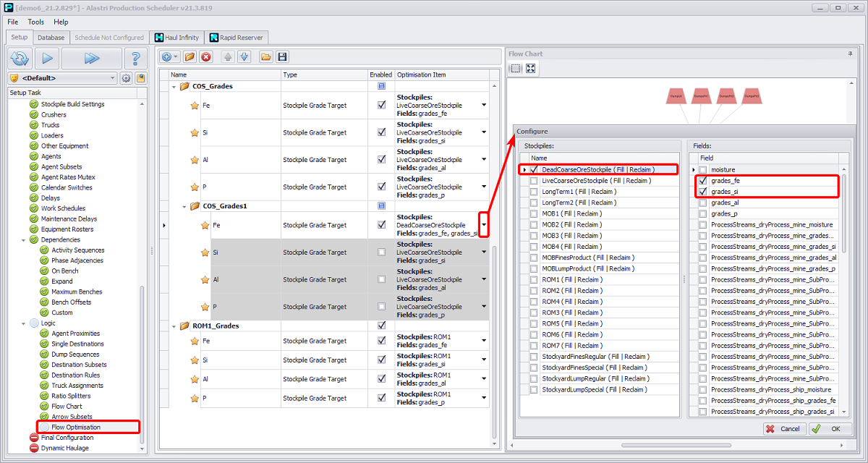Click the refresh arrows button in setup panel
The image size is (868, 463).
click(x=21, y=59)
